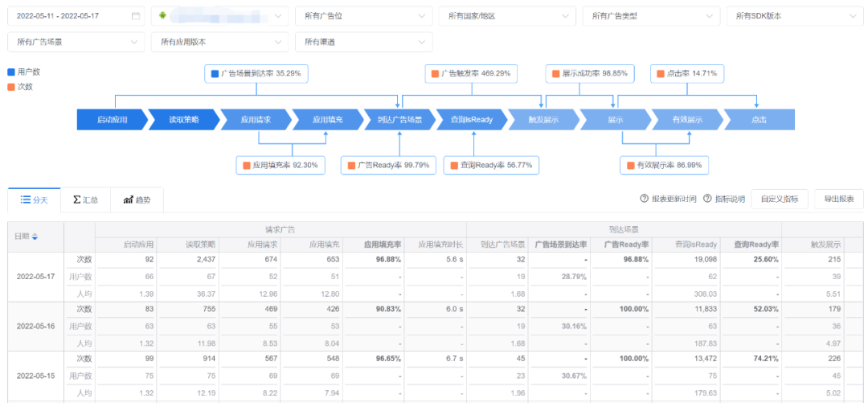Toggle the 广告场景到达率 35.29% metric box
The width and height of the screenshot is (868, 403).
pos(256,73)
